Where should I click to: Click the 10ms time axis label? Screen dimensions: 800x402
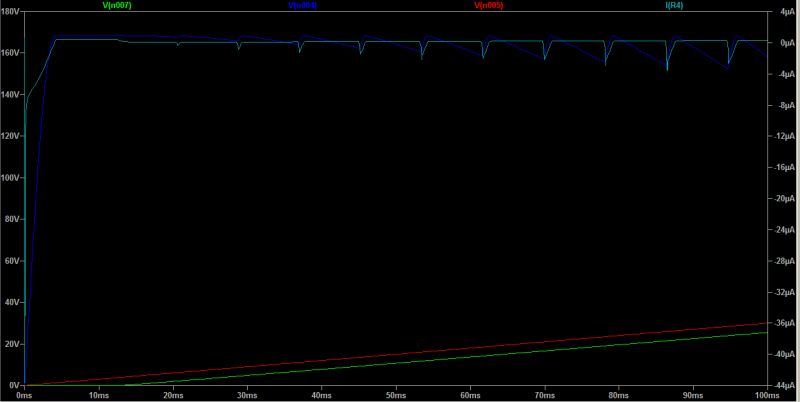tap(98, 395)
